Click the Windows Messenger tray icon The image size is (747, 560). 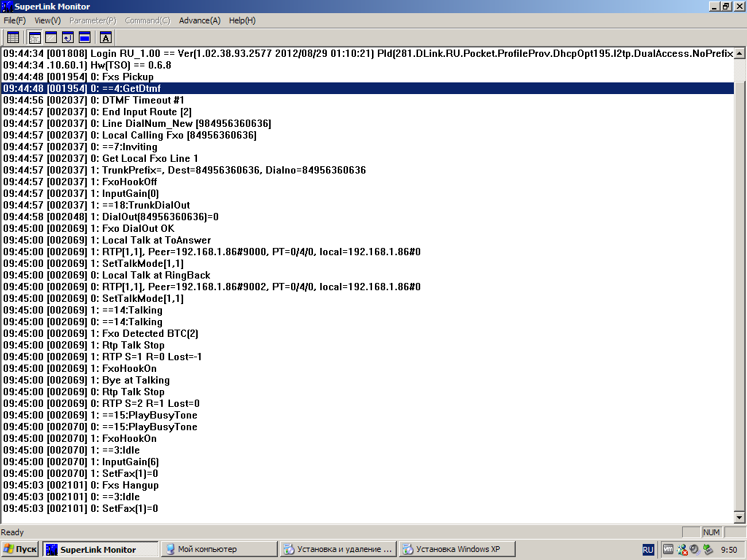[681, 549]
